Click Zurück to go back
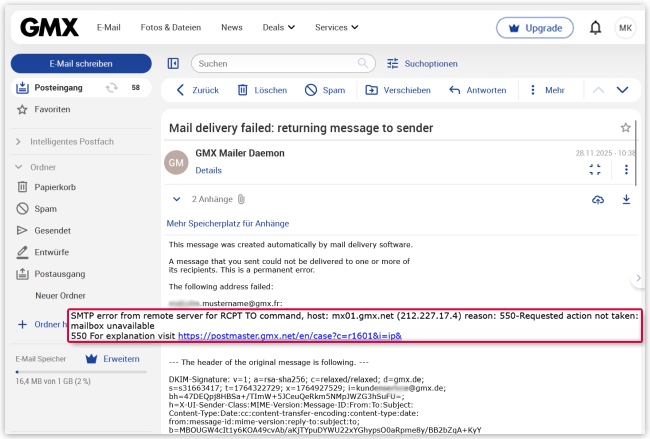Viewport: 650px width, 439px height. coord(198,90)
